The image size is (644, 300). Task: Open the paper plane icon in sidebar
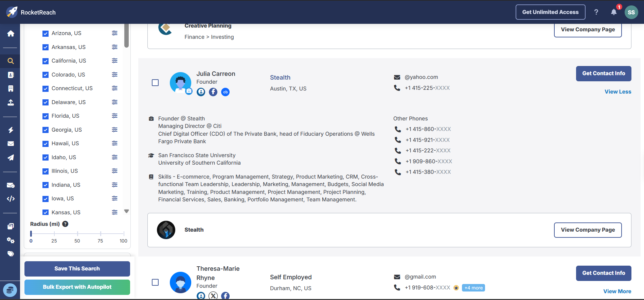click(11, 157)
